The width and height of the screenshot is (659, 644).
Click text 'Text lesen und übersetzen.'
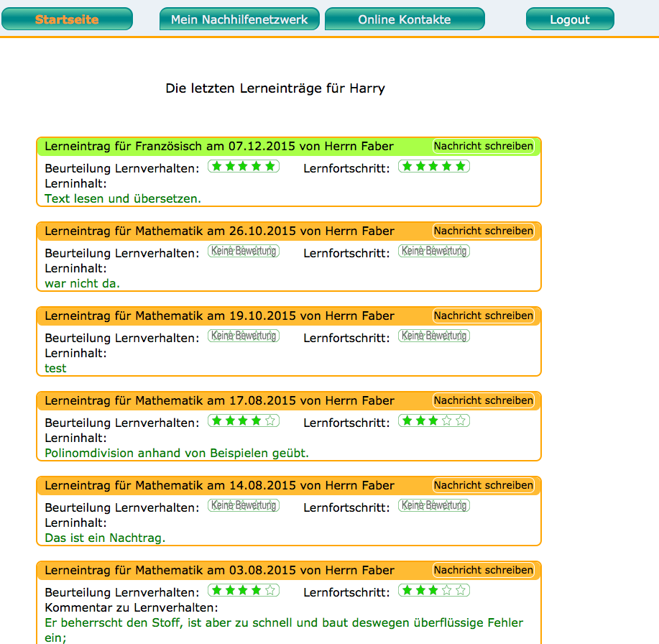tap(123, 199)
